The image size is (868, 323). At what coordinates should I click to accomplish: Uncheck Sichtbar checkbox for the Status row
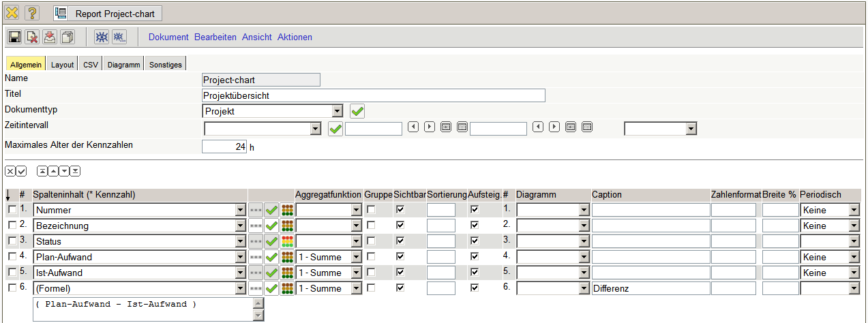[400, 241]
